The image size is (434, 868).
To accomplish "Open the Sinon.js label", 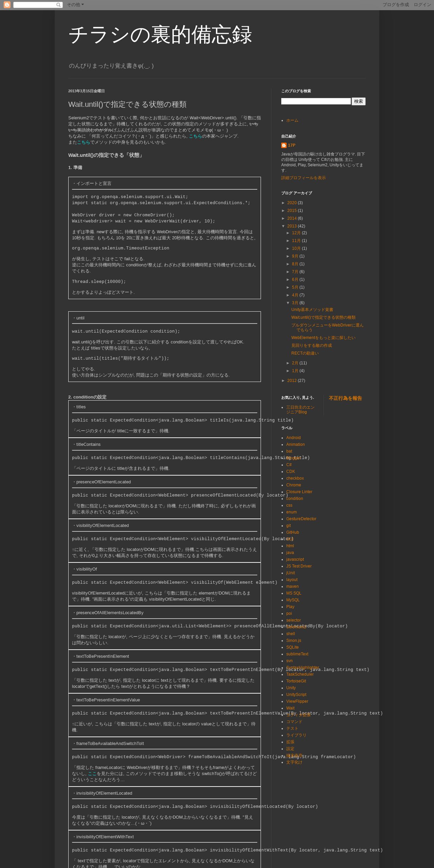I will pos(293,641).
